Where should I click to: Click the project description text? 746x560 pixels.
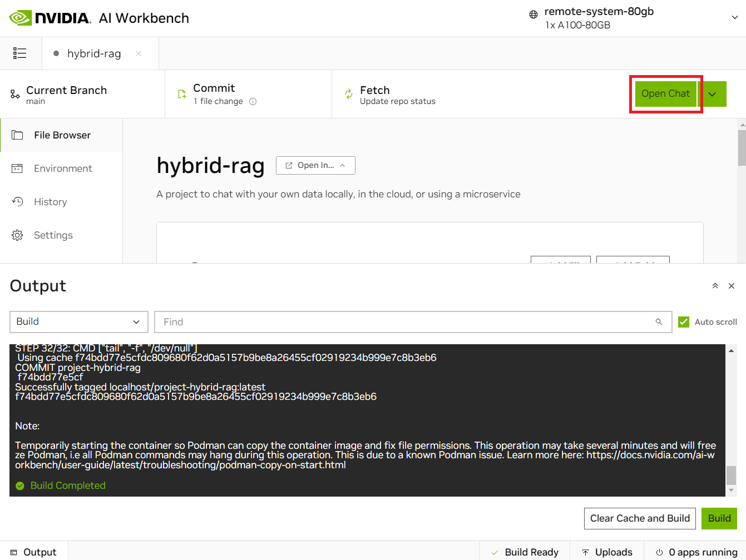(338, 194)
